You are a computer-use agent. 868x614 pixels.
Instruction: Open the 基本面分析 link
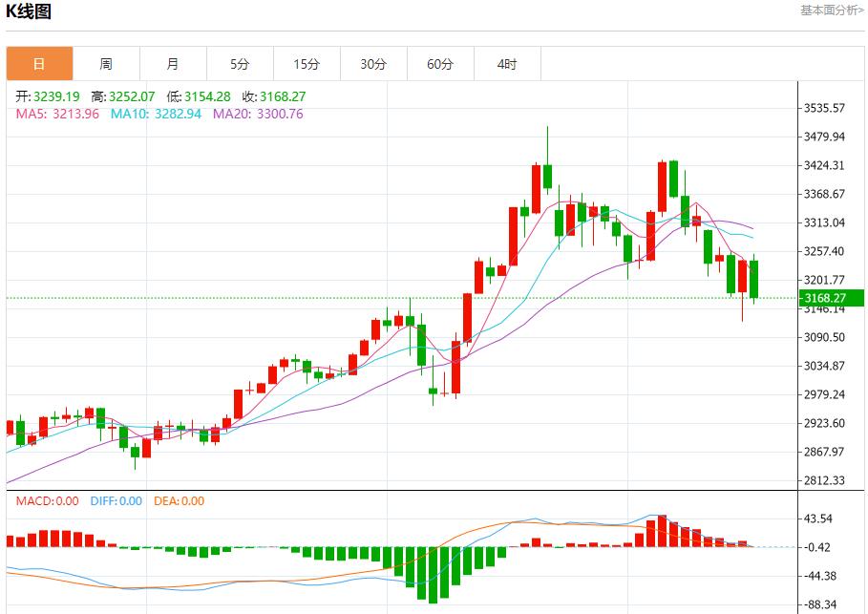[x=832, y=11]
